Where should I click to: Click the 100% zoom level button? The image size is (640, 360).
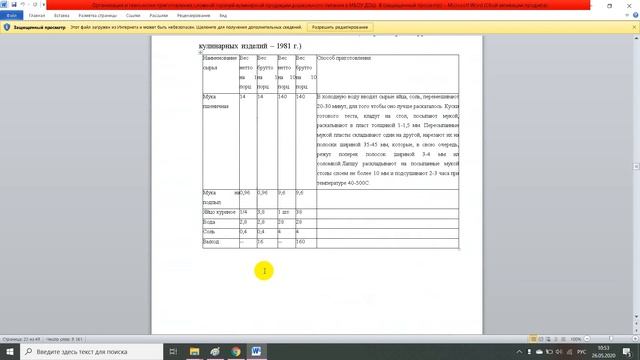[576, 339]
